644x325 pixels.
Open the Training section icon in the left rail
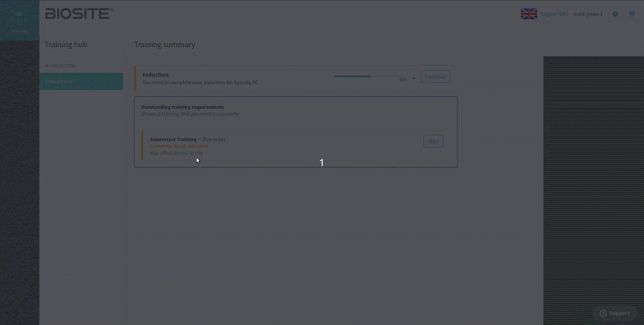click(x=19, y=20)
